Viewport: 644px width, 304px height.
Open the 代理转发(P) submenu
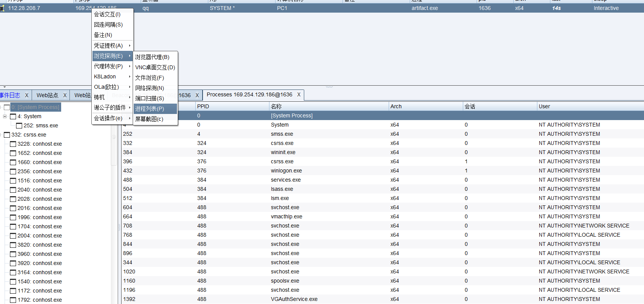tap(112, 66)
